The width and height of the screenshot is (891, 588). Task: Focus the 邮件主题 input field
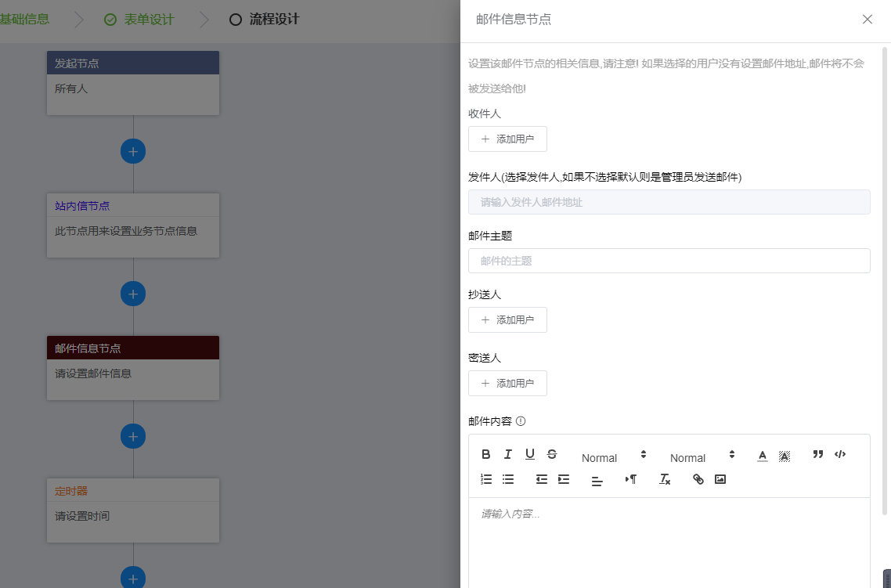click(x=669, y=261)
